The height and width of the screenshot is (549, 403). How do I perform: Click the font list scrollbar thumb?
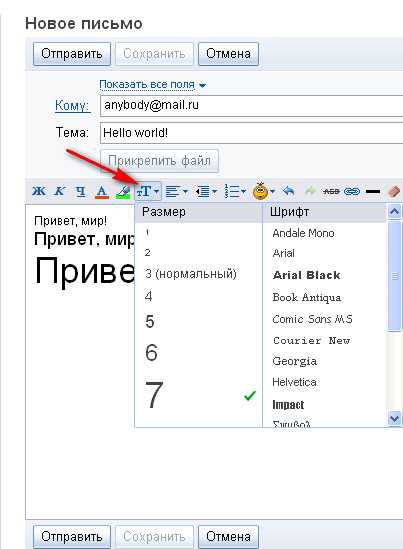[394, 276]
